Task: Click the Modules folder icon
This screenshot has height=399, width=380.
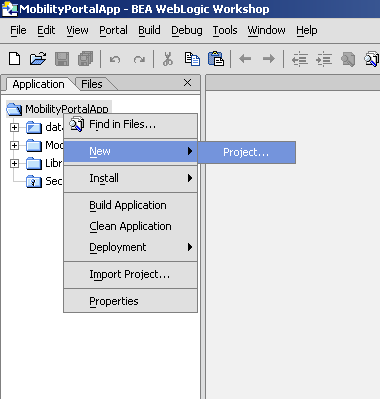Action: [x=34, y=145]
